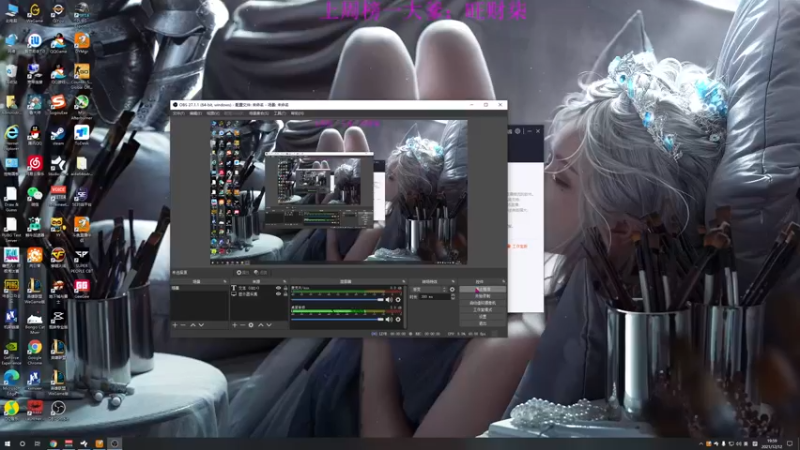Open 麦克风/Aux audio settings gear
This screenshot has width=800, height=450.
point(398,300)
